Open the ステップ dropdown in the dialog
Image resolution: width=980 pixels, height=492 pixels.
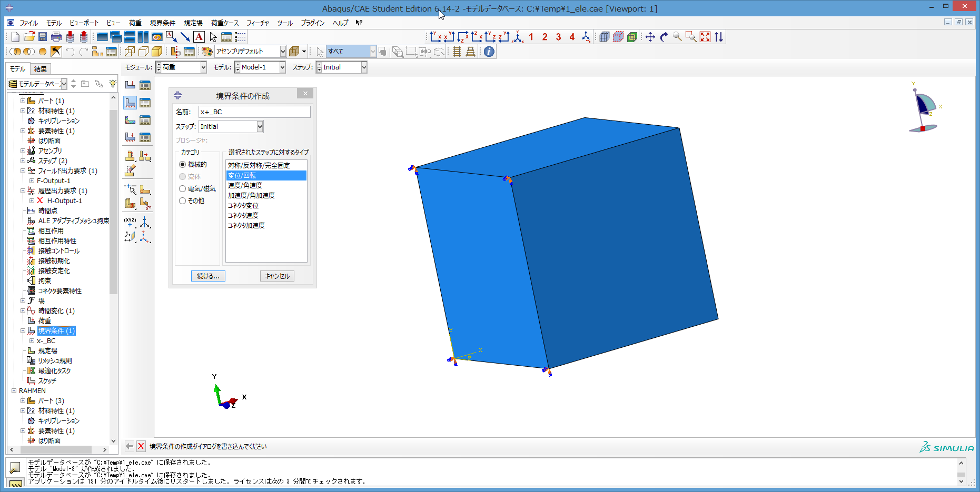click(260, 127)
